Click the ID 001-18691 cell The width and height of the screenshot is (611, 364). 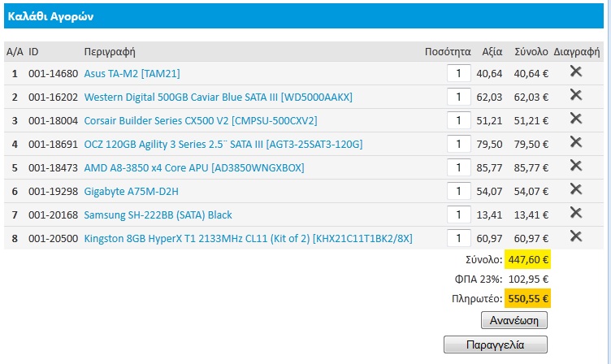54,144
